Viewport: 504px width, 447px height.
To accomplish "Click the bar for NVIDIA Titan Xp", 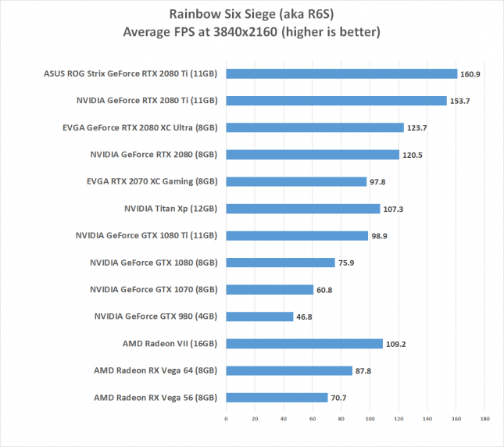I will pos(303,209).
